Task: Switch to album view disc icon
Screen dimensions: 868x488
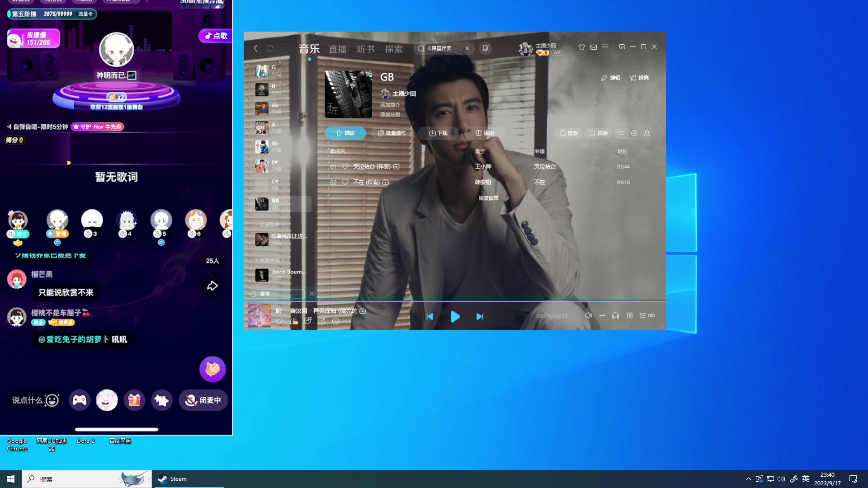Action: pos(634,133)
